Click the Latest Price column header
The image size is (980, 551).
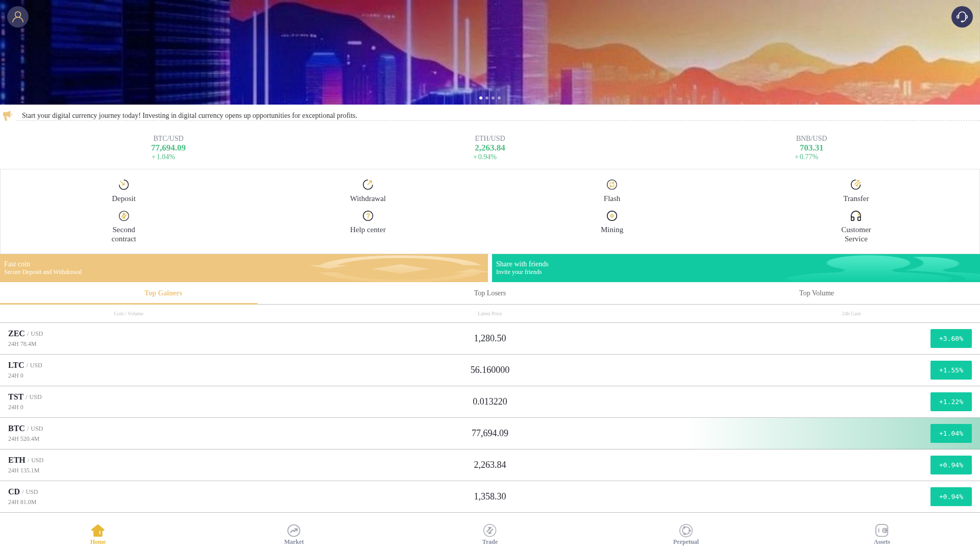(x=490, y=314)
